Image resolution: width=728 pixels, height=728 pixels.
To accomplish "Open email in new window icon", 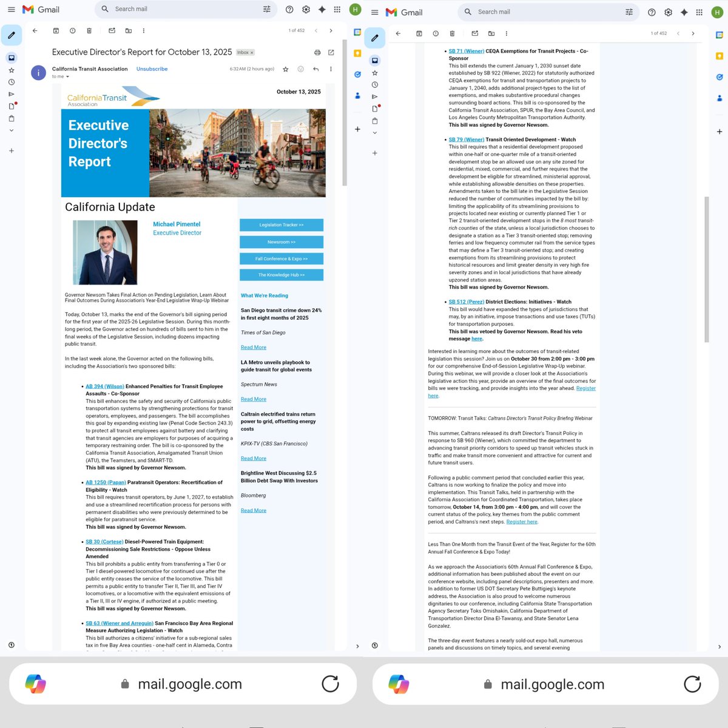I will pyautogui.click(x=331, y=53).
